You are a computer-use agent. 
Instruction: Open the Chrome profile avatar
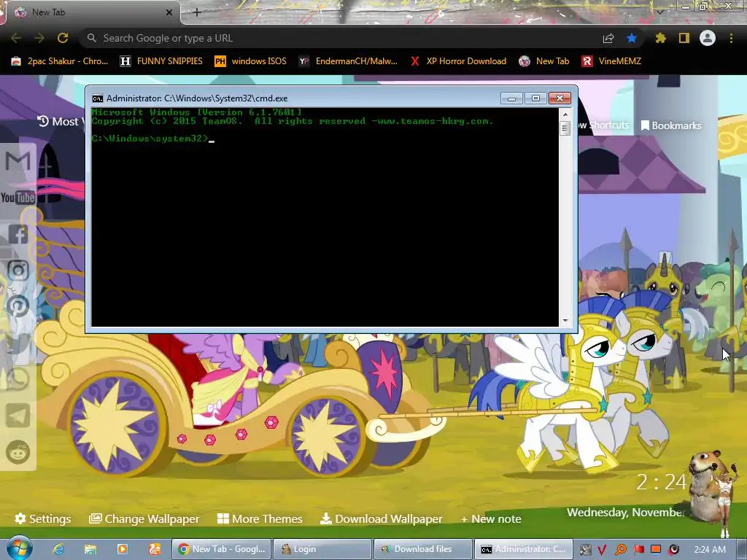coord(708,38)
